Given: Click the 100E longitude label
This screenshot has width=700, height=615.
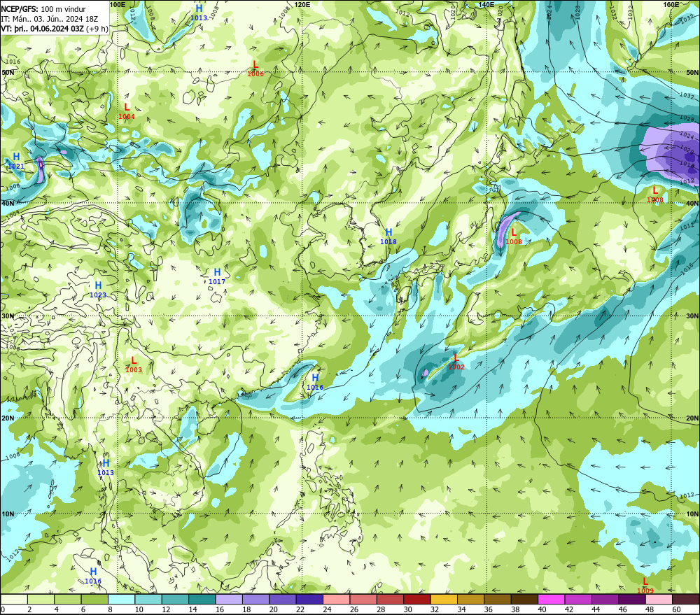Looking at the screenshot, I should (117, 4).
